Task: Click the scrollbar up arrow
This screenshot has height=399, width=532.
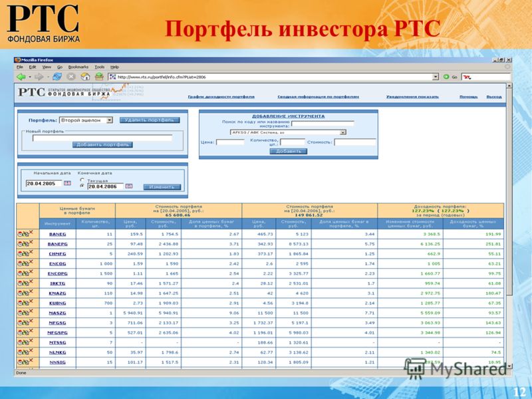Action: [509, 86]
